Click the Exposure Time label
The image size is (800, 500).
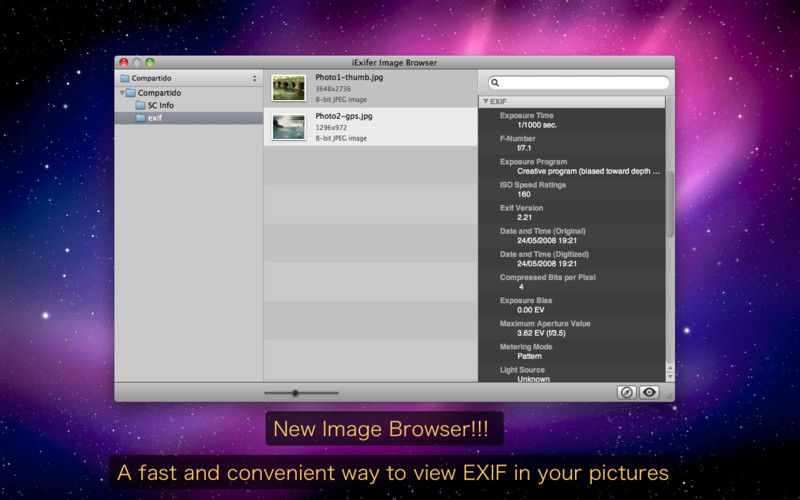(x=527, y=115)
